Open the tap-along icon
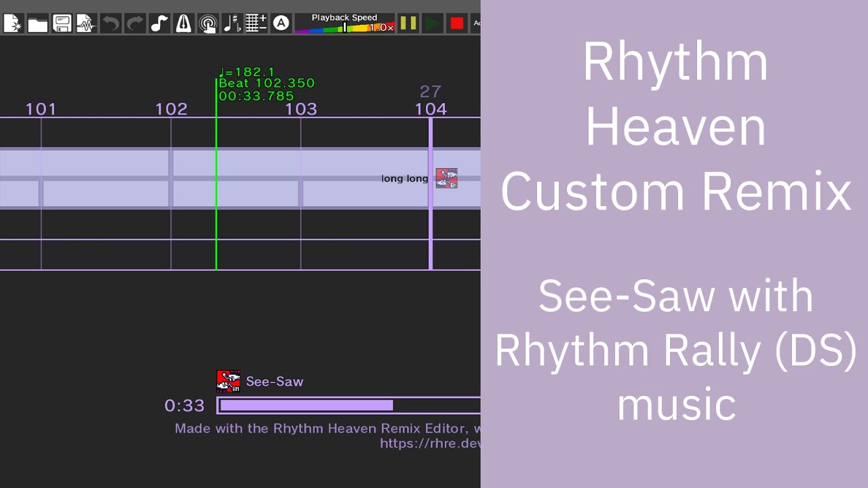The image size is (868, 488). [x=208, y=24]
